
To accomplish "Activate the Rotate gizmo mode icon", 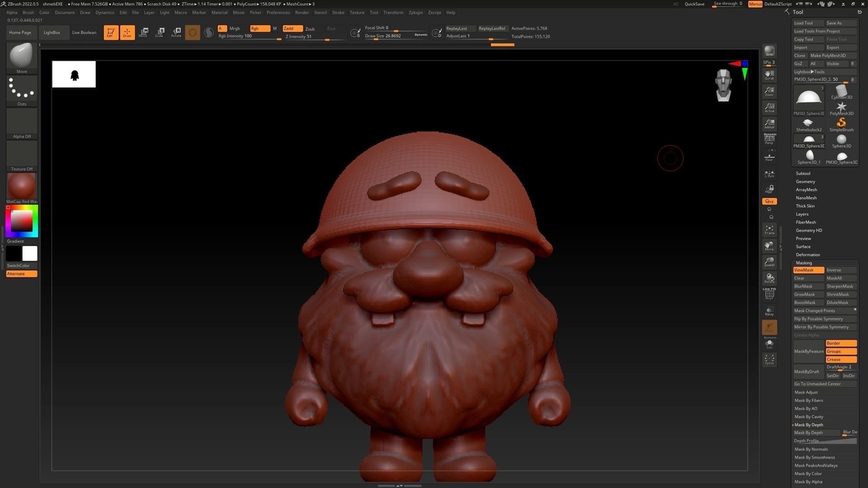I will click(176, 32).
